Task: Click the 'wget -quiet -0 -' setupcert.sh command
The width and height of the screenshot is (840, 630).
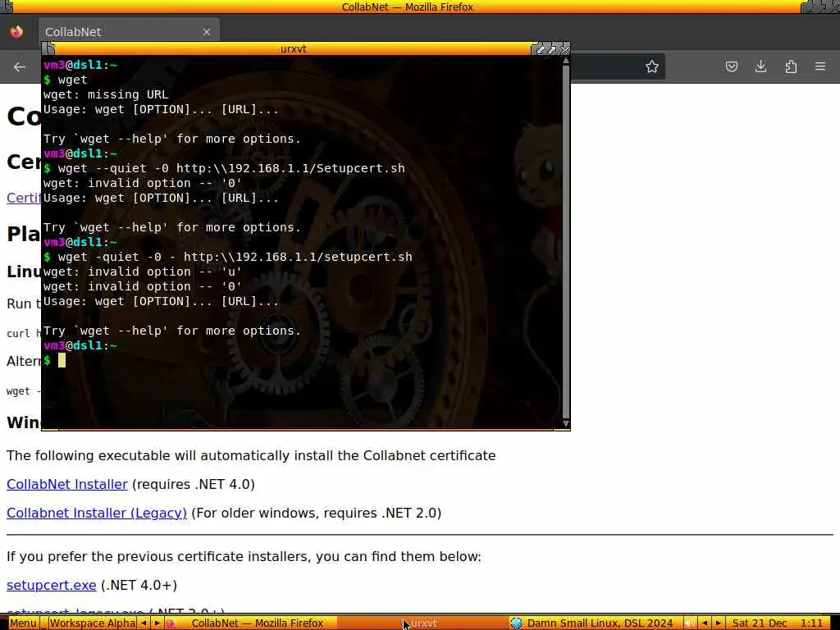Action: click(235, 257)
